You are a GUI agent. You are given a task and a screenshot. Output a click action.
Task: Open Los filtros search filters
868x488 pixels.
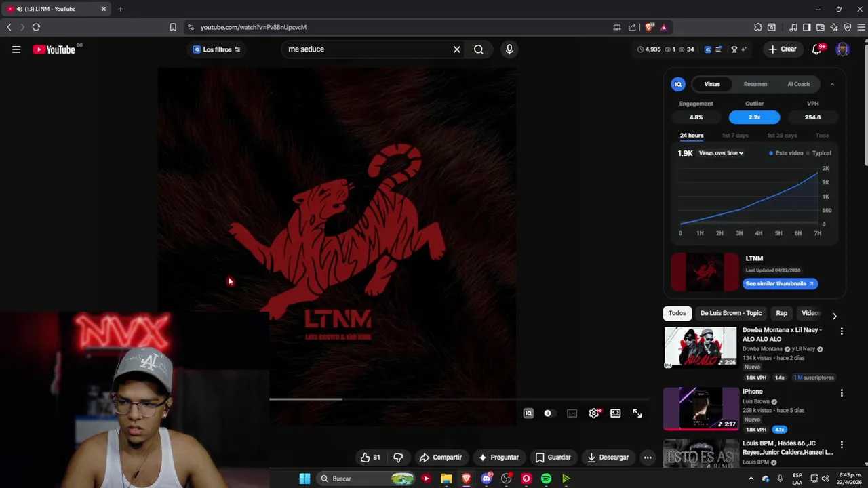[x=216, y=49]
